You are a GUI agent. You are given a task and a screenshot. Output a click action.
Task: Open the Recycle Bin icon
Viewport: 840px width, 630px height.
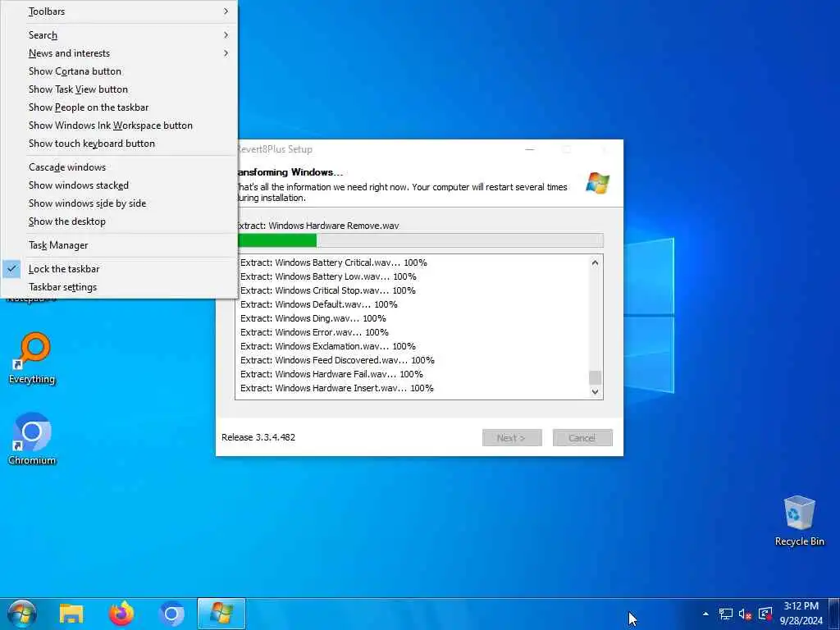click(799, 521)
